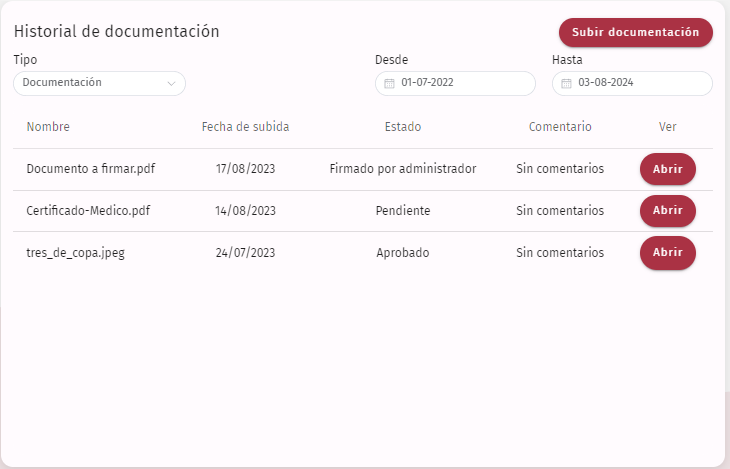Click the Firmado por administrador status
Viewport: 730px width, 469px height.
(x=403, y=169)
